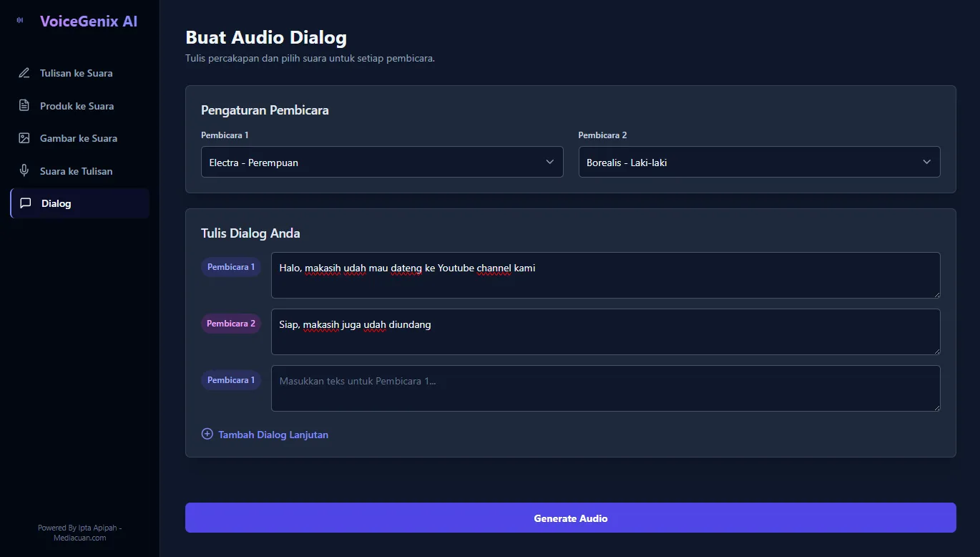Click the microphone icon for Suara ke Tulisan
The image size is (980, 557).
point(24,170)
